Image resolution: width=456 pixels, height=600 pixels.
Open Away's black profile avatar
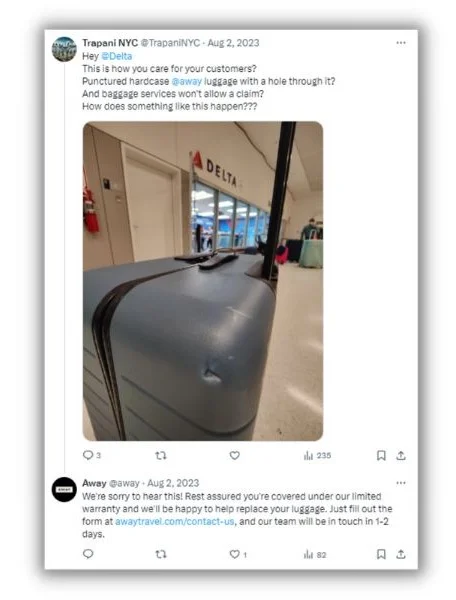point(64,489)
